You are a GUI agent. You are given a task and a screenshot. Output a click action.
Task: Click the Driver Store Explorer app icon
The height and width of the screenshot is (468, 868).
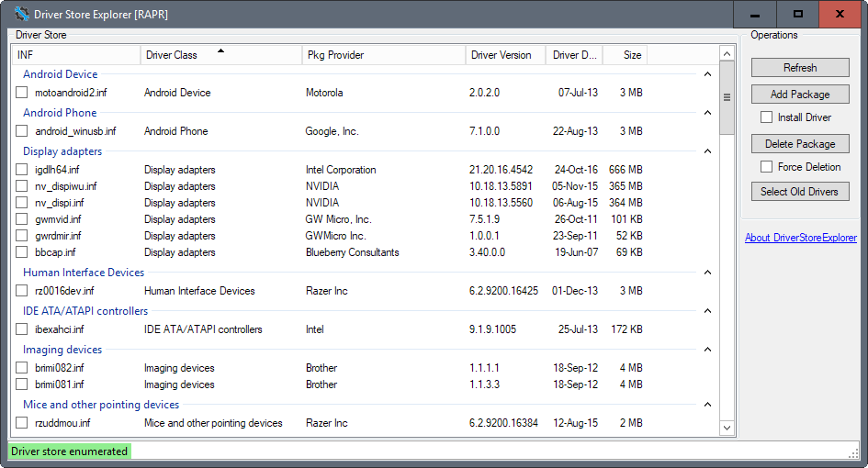click(x=22, y=14)
